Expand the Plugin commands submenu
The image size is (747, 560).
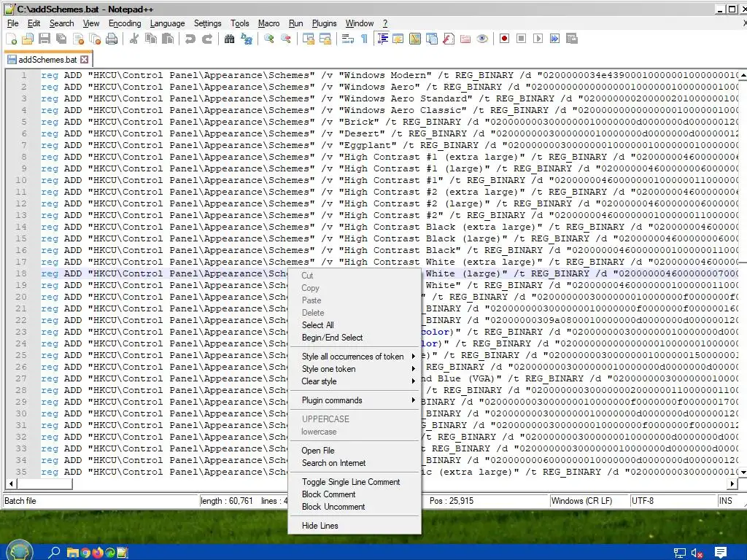click(x=355, y=400)
